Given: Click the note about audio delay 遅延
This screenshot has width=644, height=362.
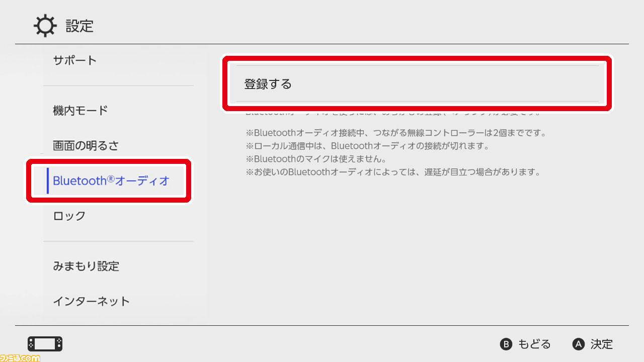Looking at the screenshot, I should (x=393, y=172).
